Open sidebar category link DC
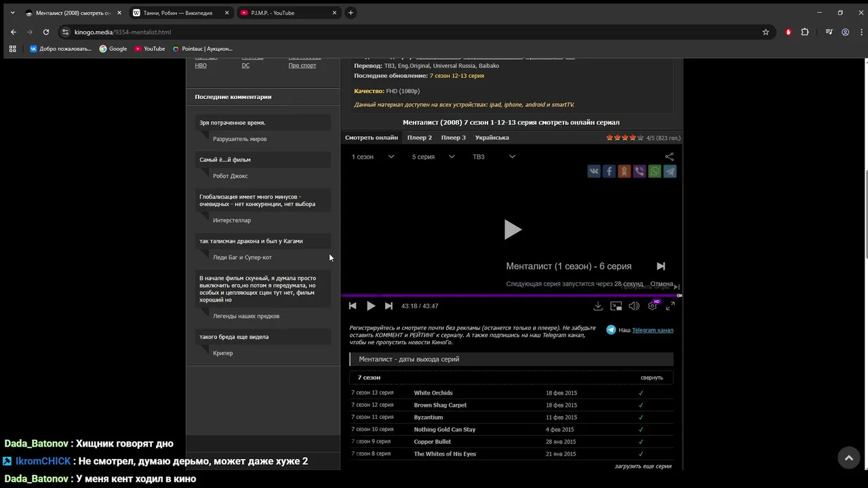 [x=245, y=66]
